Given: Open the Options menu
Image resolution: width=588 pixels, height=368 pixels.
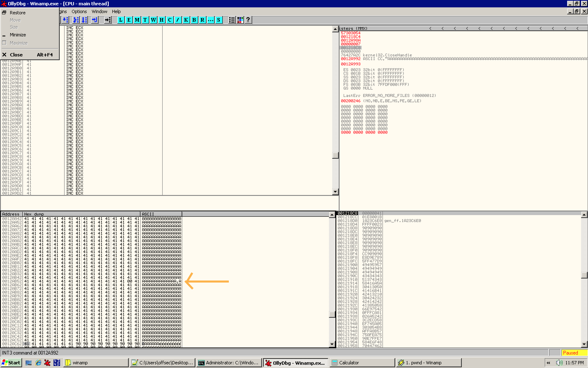Looking at the screenshot, I should point(79,11).
